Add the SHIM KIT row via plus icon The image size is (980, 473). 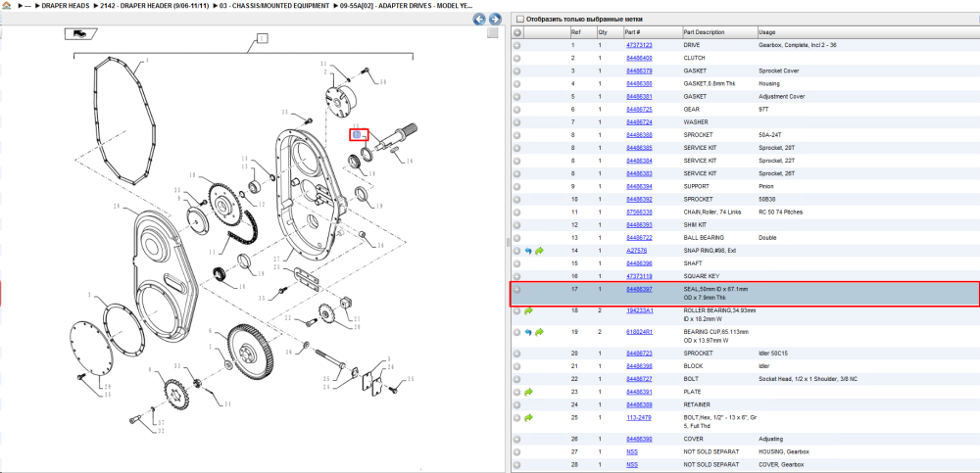coord(517,225)
